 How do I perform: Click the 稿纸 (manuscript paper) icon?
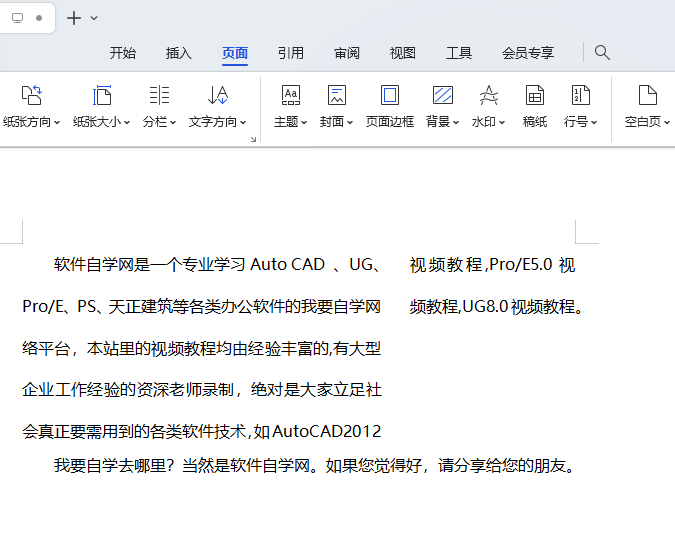point(535,95)
